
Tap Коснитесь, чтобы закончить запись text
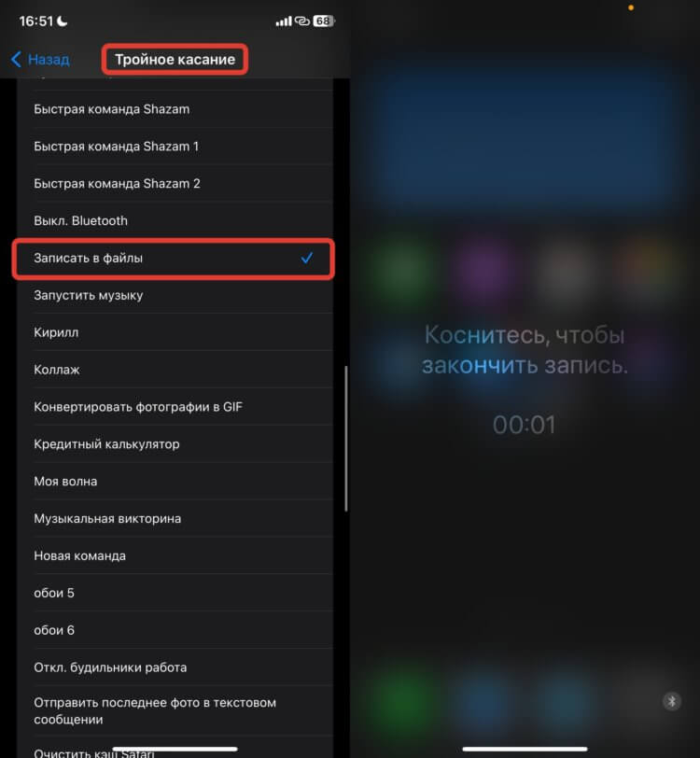point(525,350)
